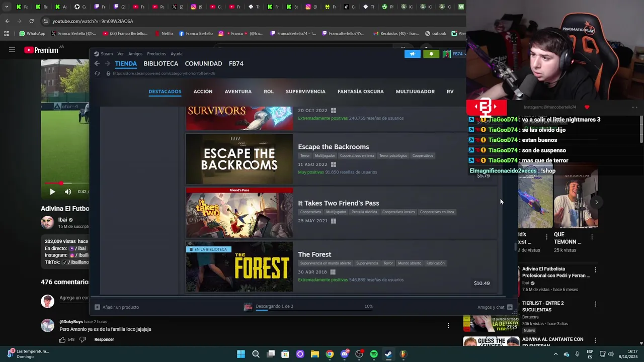Screen dimensions: 644x362
Task: Show next YouTube Shorts with the arrow
Action: [596, 202]
